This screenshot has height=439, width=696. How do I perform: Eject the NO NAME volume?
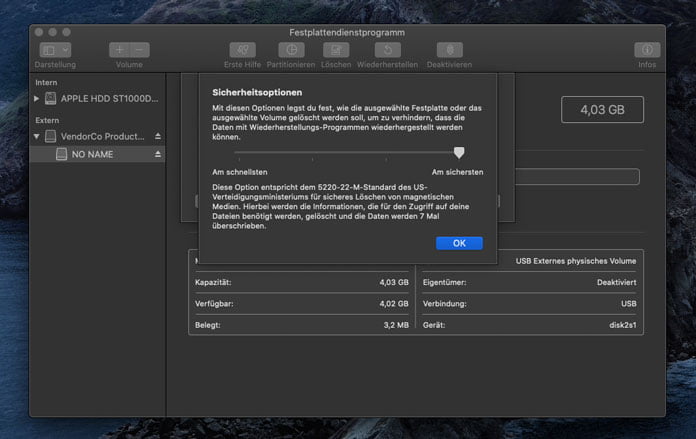pyautogui.click(x=157, y=155)
